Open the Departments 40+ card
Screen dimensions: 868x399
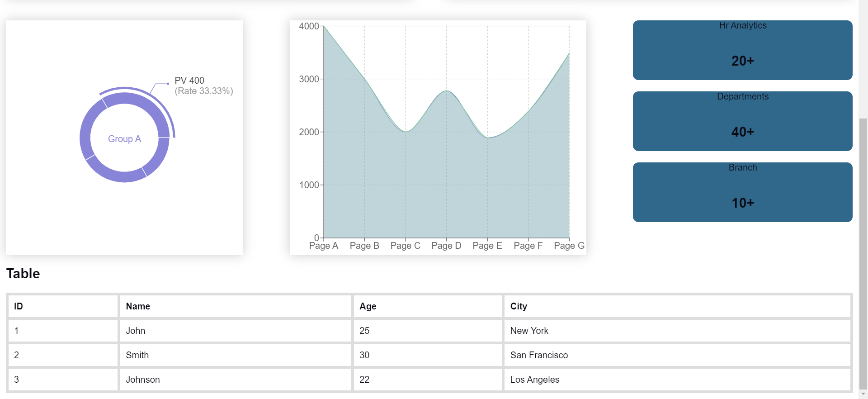tap(742, 121)
